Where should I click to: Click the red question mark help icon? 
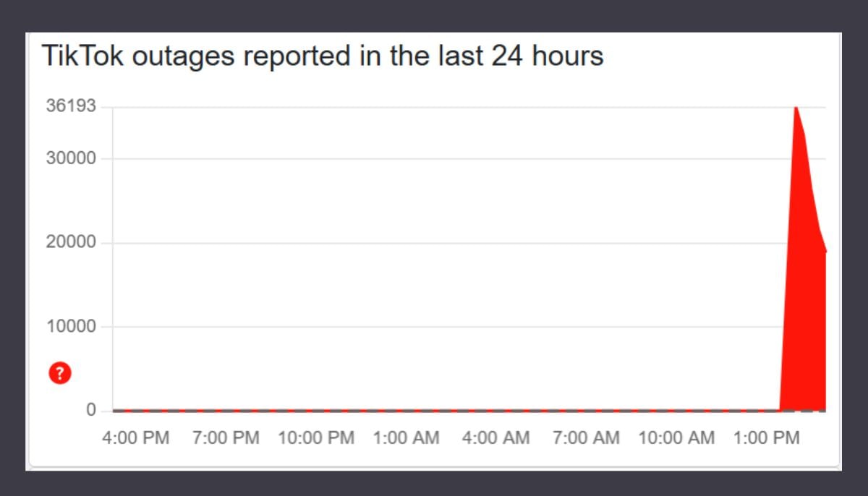pos(60,374)
